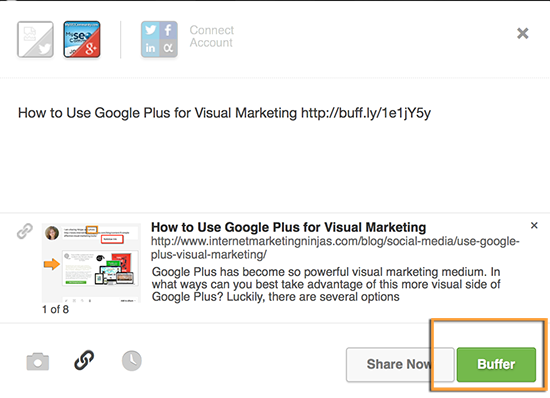Select the link preview thumbnail image
550x398 pixels.
coord(91,263)
